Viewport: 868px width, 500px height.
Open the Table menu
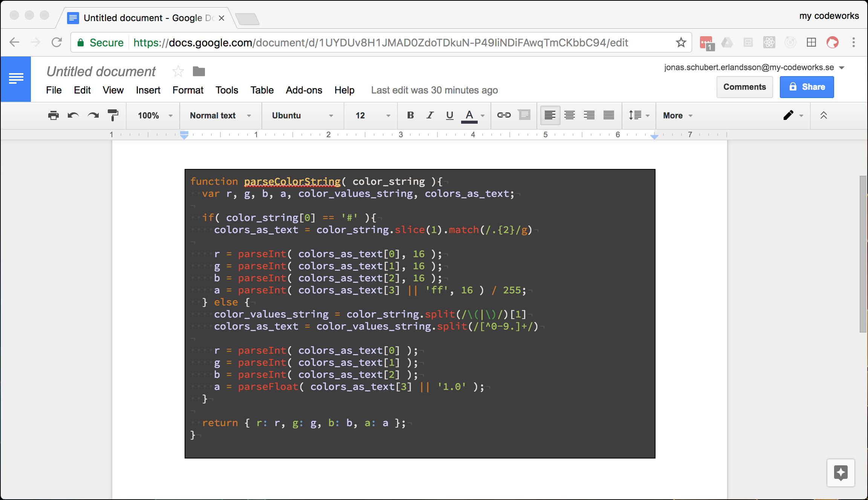(x=262, y=90)
